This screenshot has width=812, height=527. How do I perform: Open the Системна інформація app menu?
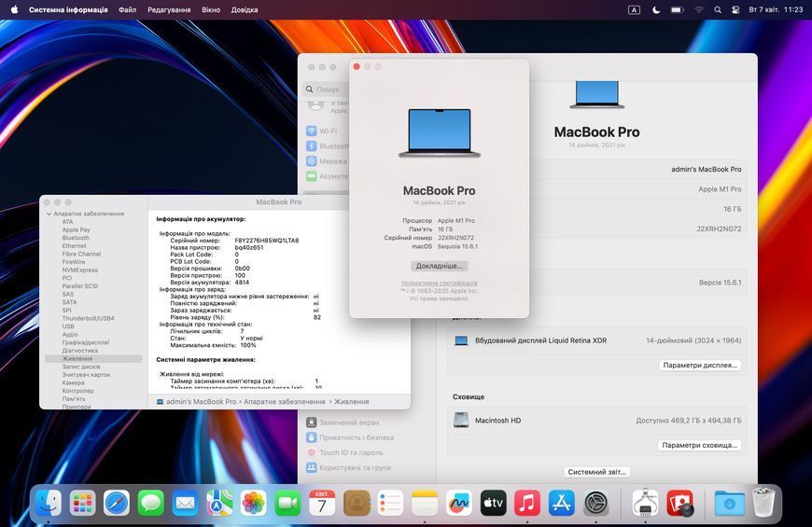68,10
